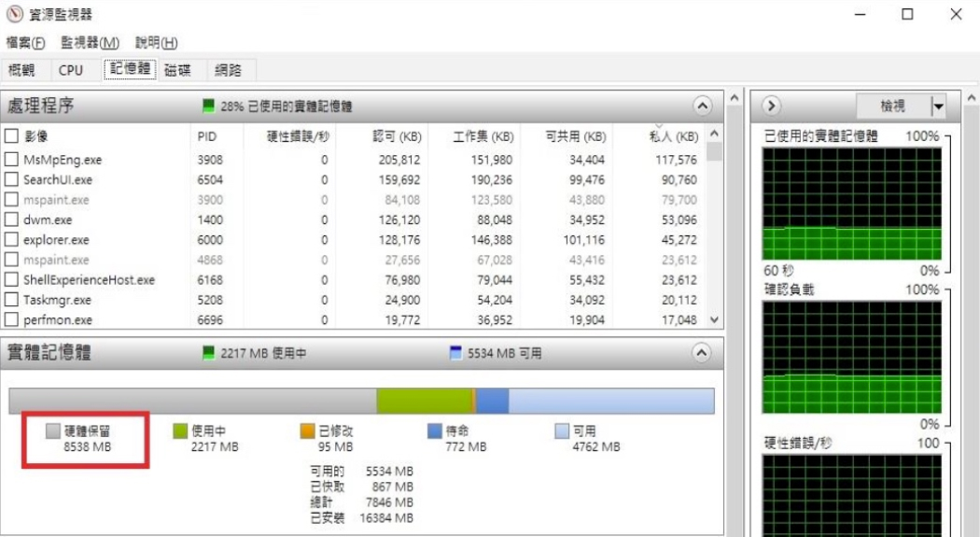The image size is (980, 537).
Task: Switch to the 網路 tab
Action: pos(228,70)
